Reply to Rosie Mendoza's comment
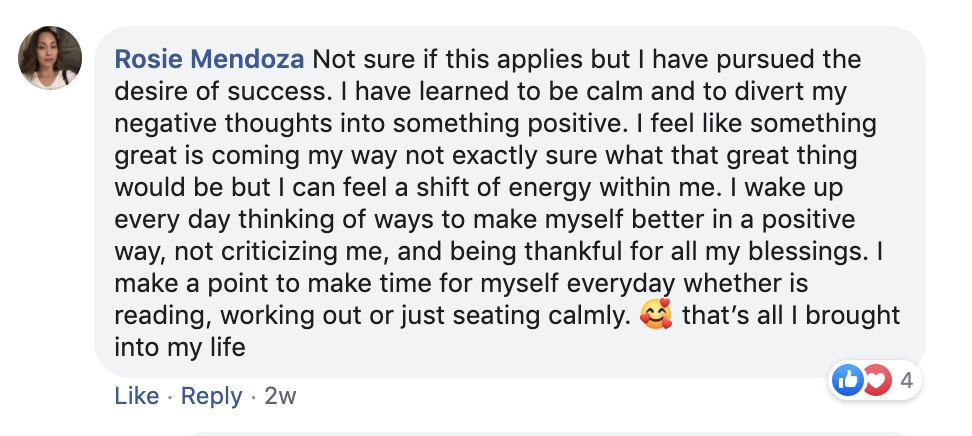 pyautogui.click(x=212, y=396)
